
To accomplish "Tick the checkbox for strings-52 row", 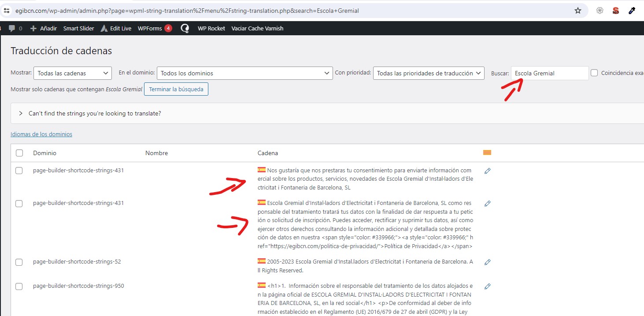I will pos(19,262).
